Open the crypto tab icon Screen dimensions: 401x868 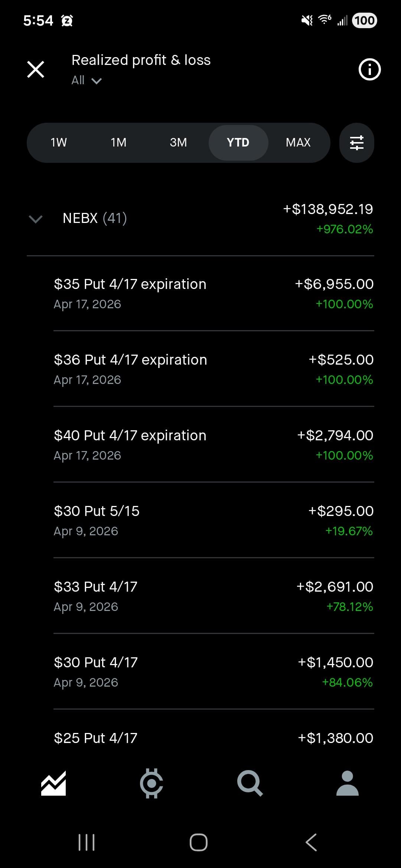point(151,783)
